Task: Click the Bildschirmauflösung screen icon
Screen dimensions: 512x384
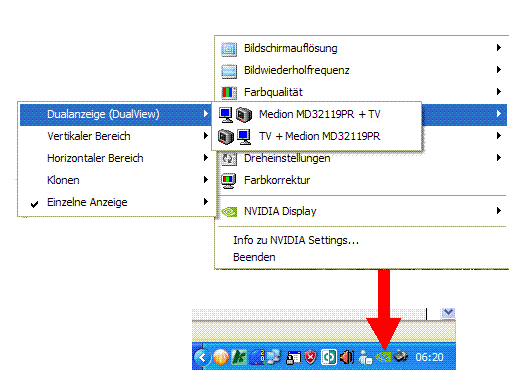Action: tap(229, 49)
